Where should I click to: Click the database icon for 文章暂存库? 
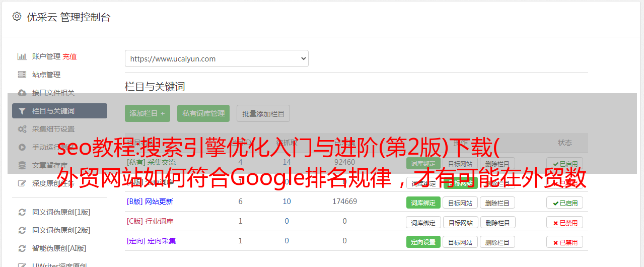coord(22,165)
